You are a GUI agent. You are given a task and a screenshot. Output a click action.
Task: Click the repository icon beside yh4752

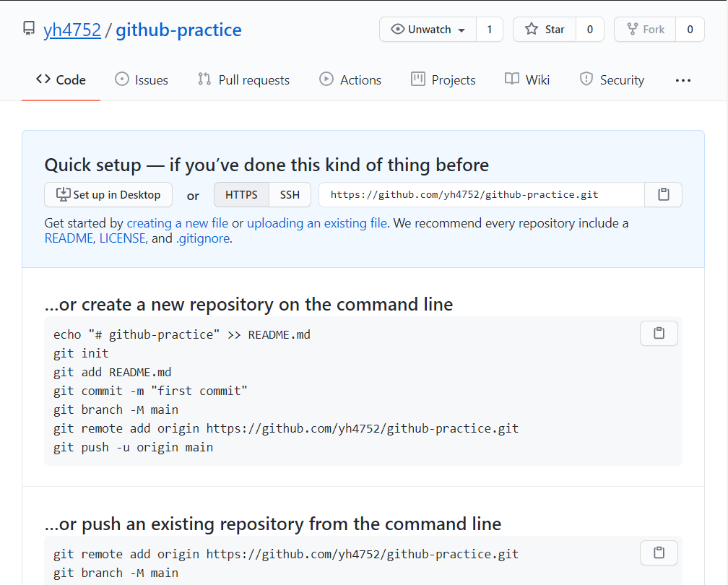click(29, 29)
